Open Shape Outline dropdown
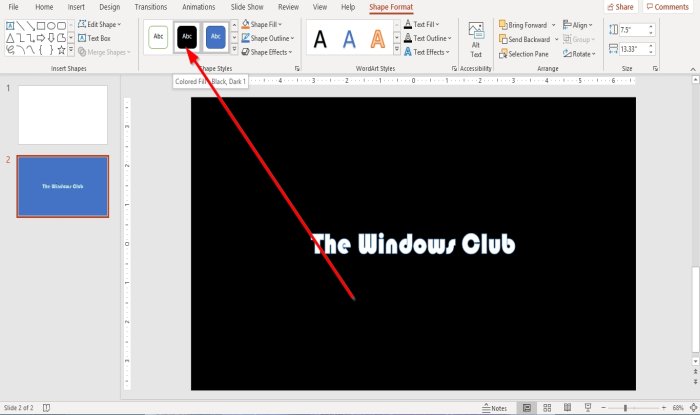Viewport: 700px width, 415px height. point(268,38)
